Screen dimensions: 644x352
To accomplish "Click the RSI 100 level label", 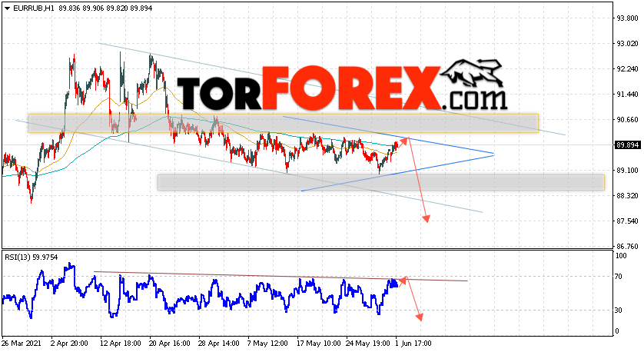I will (x=622, y=256).
